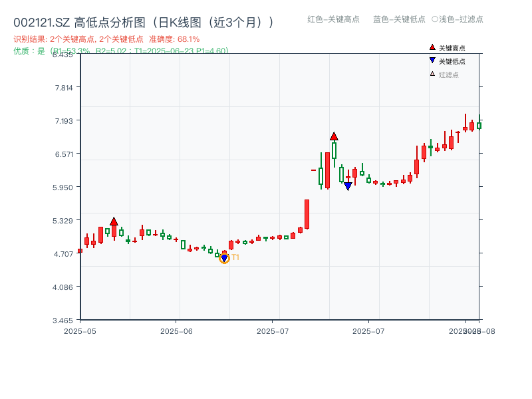Image resolution: width=532 pixels, height=399 pixels.
Task: Click the white triangle icon beside 过滤点 legend
Action: (432, 74)
